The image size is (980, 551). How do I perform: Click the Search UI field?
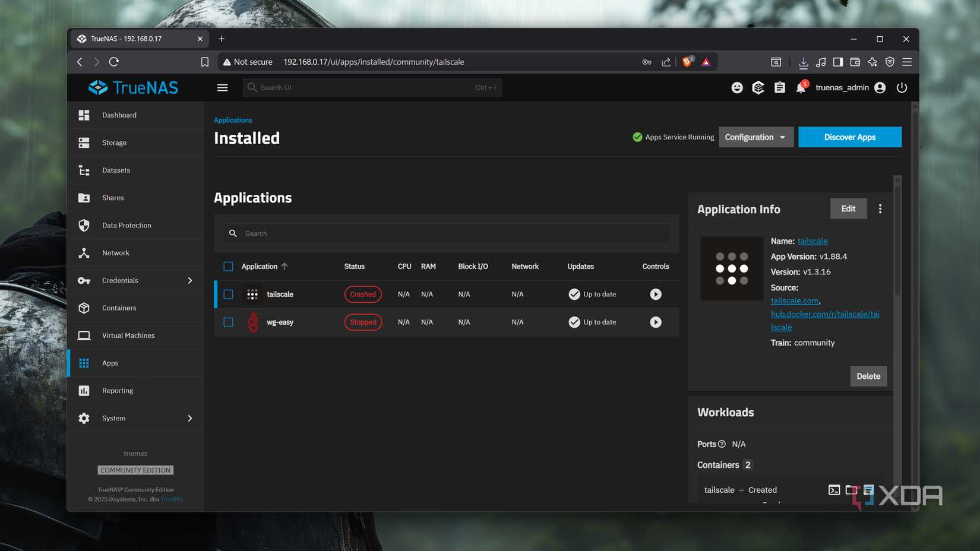(x=372, y=88)
